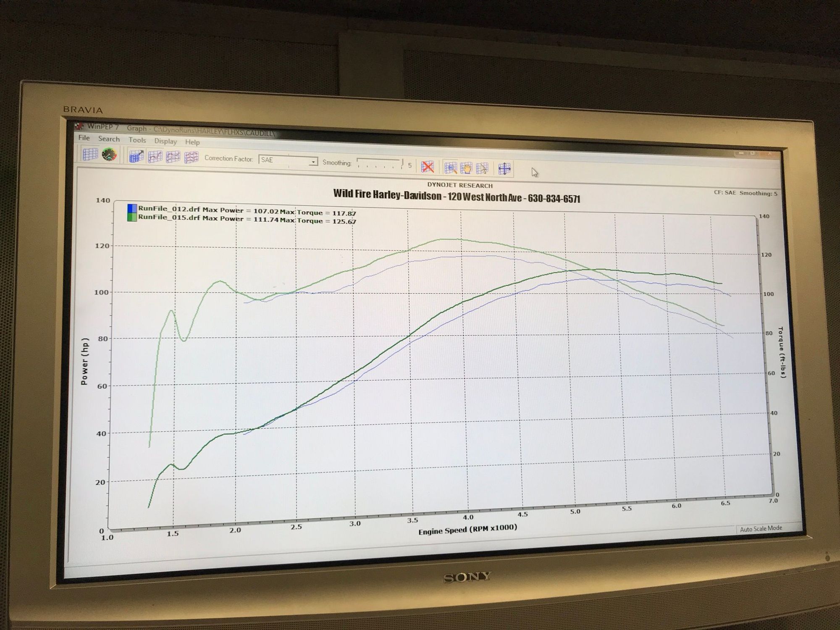Open the Tools menu
The width and height of the screenshot is (840, 630).
pyautogui.click(x=137, y=140)
